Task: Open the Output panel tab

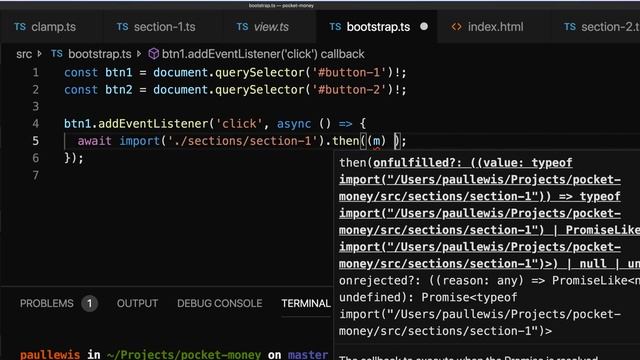Action: [x=137, y=303]
